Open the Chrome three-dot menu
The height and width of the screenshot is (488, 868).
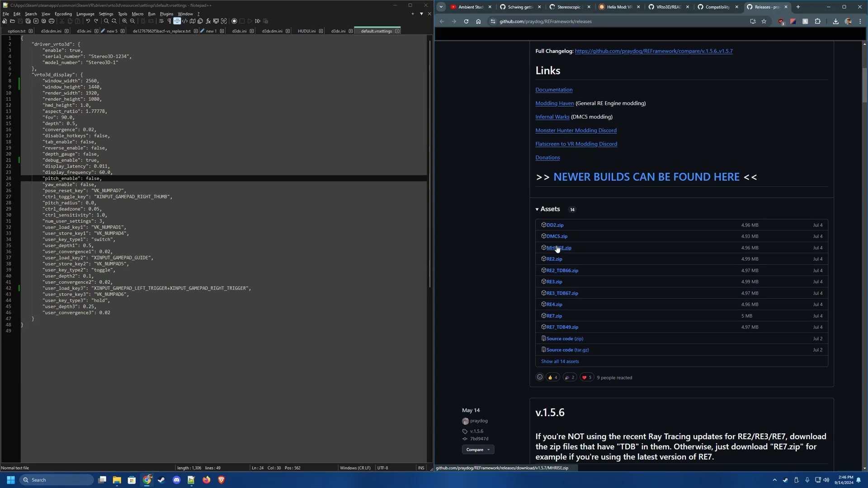(x=860, y=21)
